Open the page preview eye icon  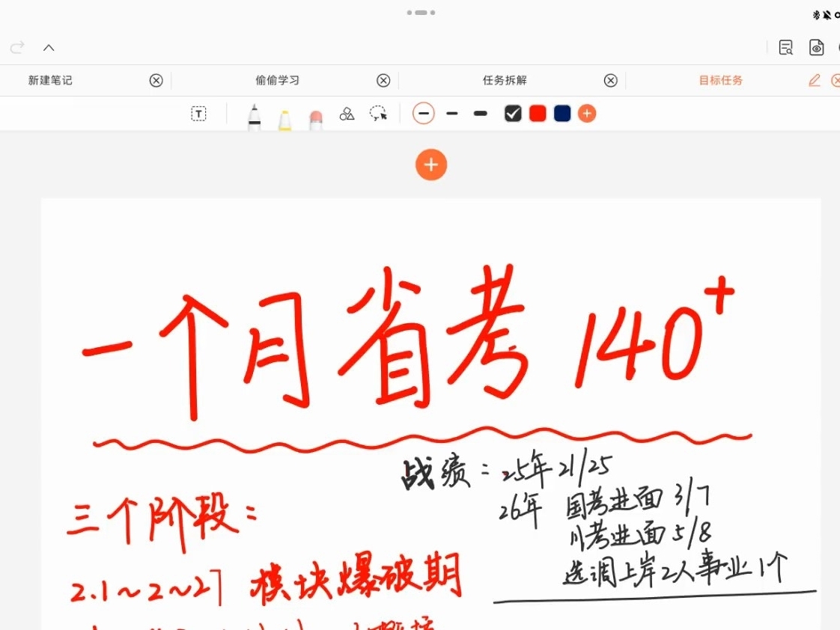[x=817, y=48]
